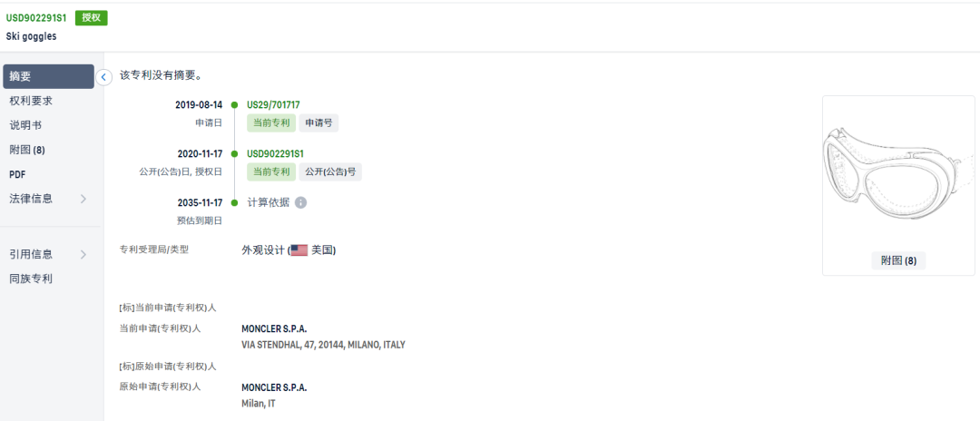Select the 申请号 tag
The image size is (980, 421).
click(x=318, y=123)
